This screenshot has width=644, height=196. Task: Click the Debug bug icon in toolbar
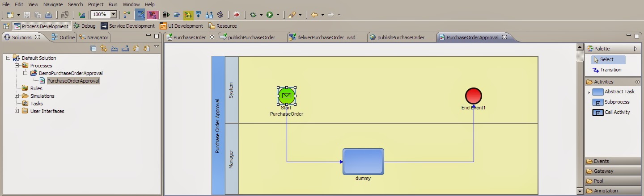[x=254, y=15]
